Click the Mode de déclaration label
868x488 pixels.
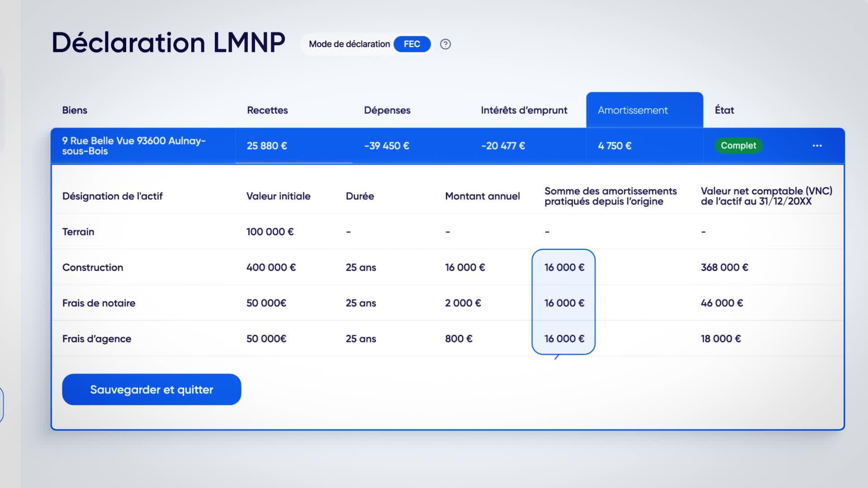(x=349, y=44)
